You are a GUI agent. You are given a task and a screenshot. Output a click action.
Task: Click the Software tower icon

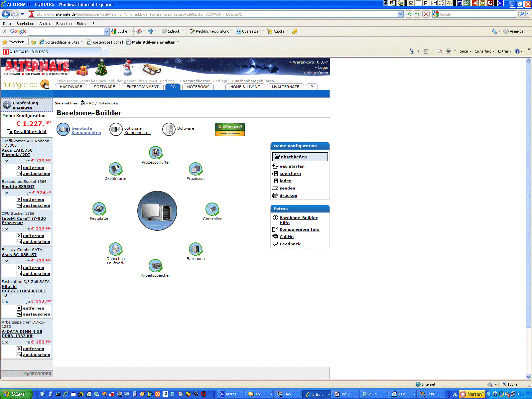[x=169, y=129]
